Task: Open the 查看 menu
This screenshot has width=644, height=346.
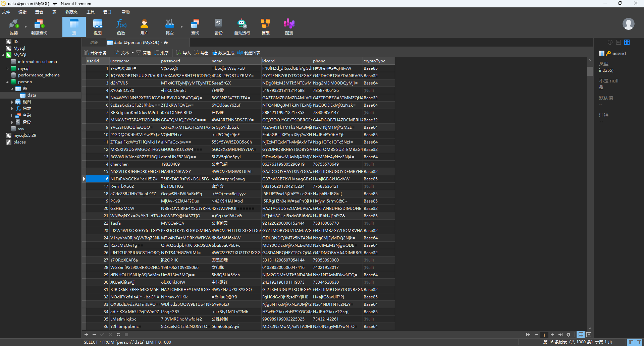Action: 39,12
